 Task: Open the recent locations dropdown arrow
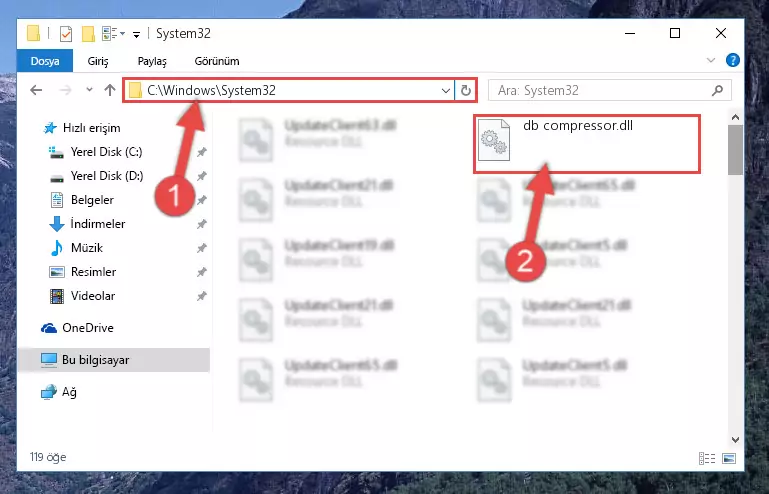click(89, 90)
